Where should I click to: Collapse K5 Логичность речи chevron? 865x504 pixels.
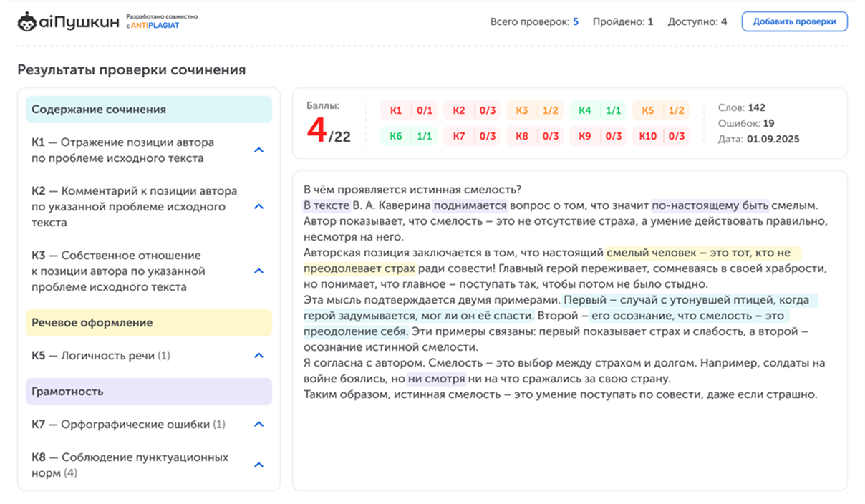click(259, 356)
